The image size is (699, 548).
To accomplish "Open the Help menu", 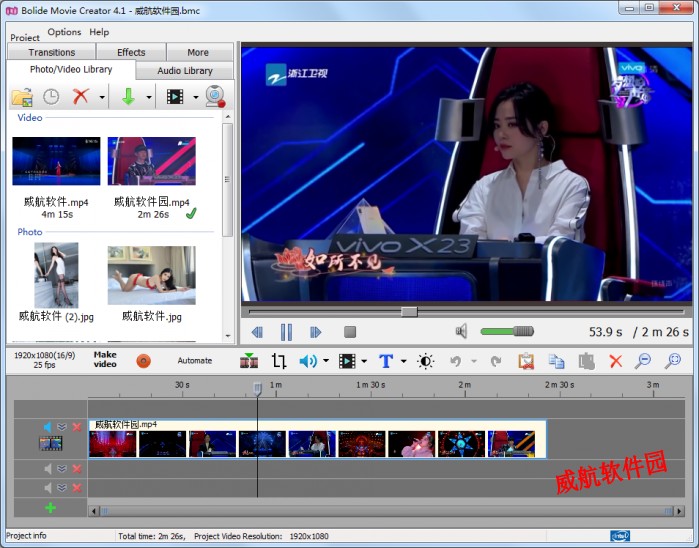I will [99, 32].
